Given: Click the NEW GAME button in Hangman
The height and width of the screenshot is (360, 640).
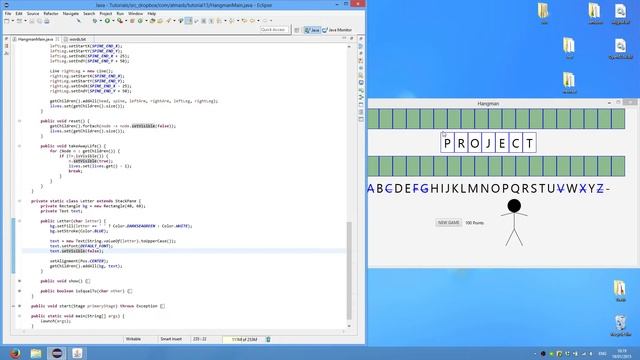Looking at the screenshot, I should pos(449,222).
